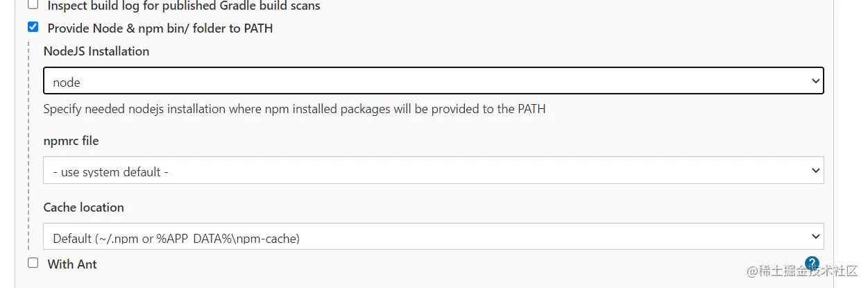Click the With Ant label text
This screenshot has width=868, height=288.
(x=72, y=264)
